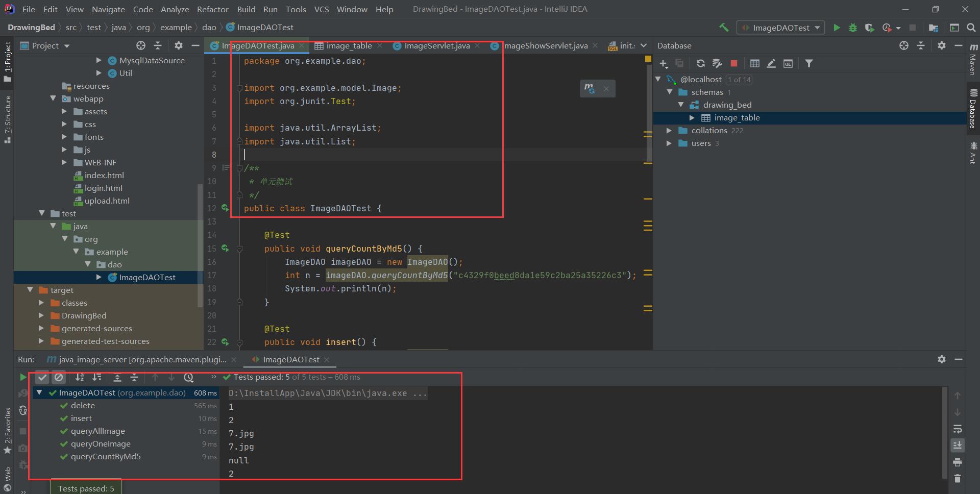980x494 pixels.
Task: Collapse the target folder in Project tree
Action: [30, 290]
